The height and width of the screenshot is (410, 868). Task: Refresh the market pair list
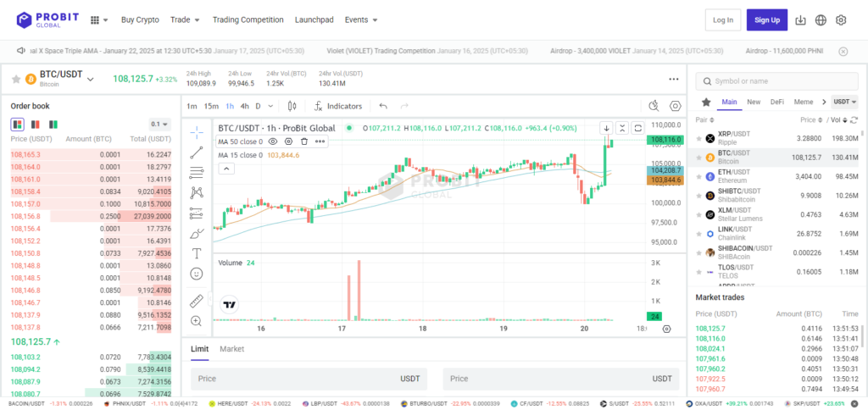coord(854,119)
